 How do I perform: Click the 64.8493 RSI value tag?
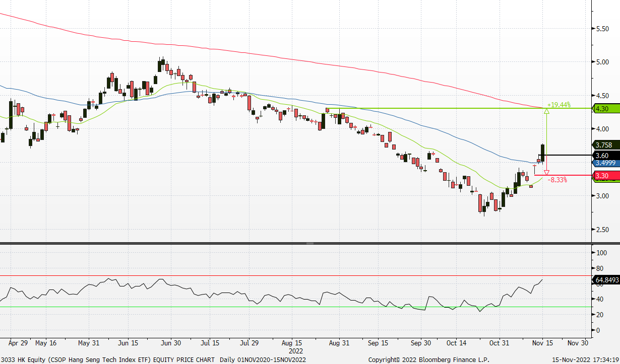(x=606, y=279)
